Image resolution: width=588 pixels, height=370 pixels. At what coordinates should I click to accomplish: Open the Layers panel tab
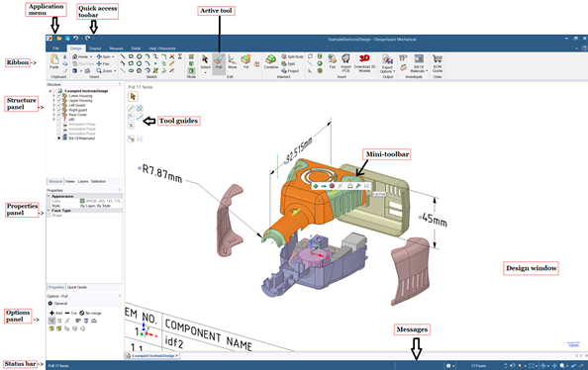(x=83, y=181)
